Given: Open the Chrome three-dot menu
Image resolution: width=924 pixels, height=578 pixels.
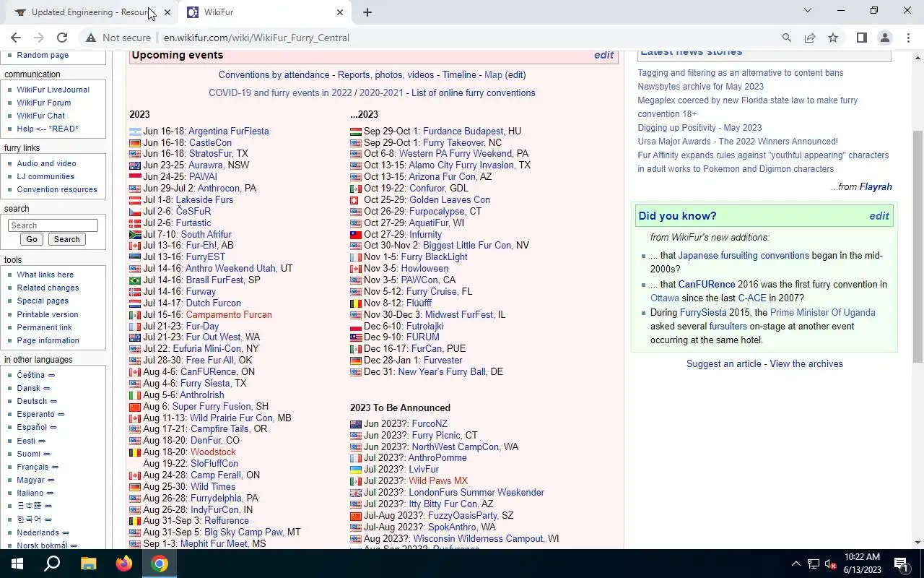Looking at the screenshot, I should (x=907, y=38).
